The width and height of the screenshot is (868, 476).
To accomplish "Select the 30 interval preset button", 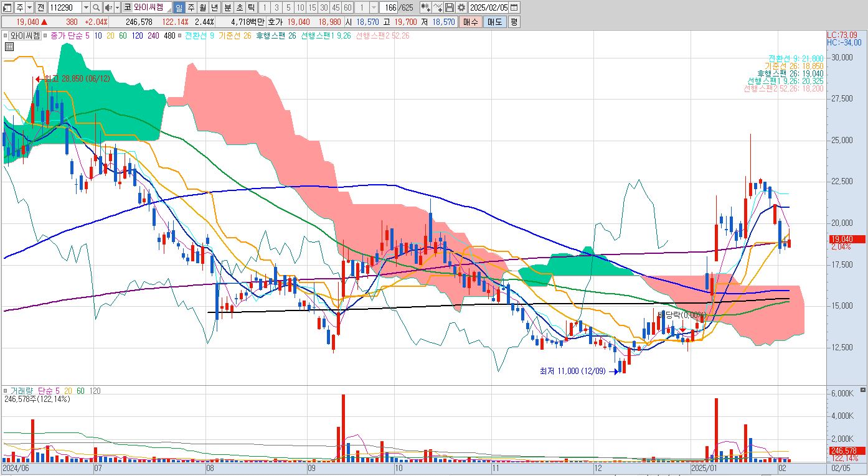I will click(x=324, y=7).
